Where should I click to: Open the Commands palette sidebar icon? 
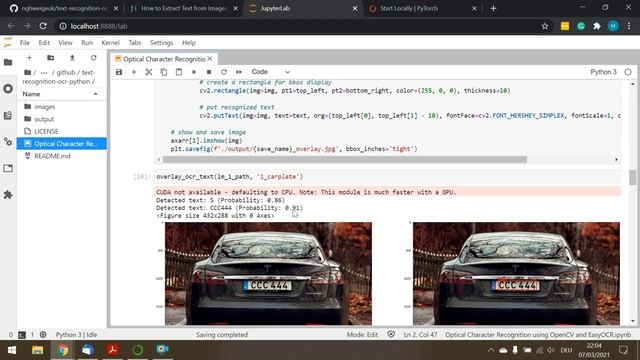(8, 116)
